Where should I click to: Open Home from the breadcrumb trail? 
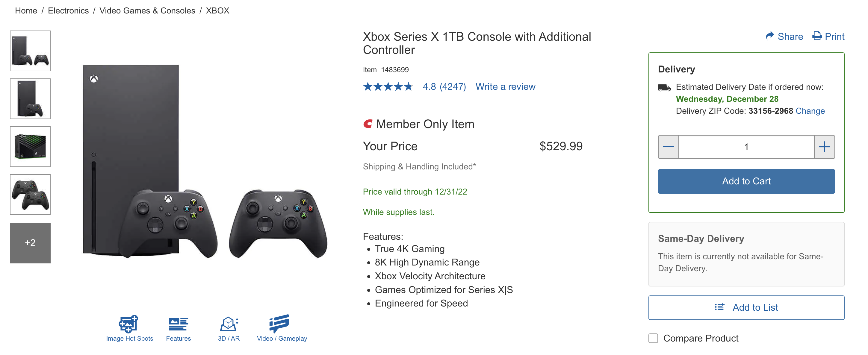pyautogui.click(x=25, y=10)
